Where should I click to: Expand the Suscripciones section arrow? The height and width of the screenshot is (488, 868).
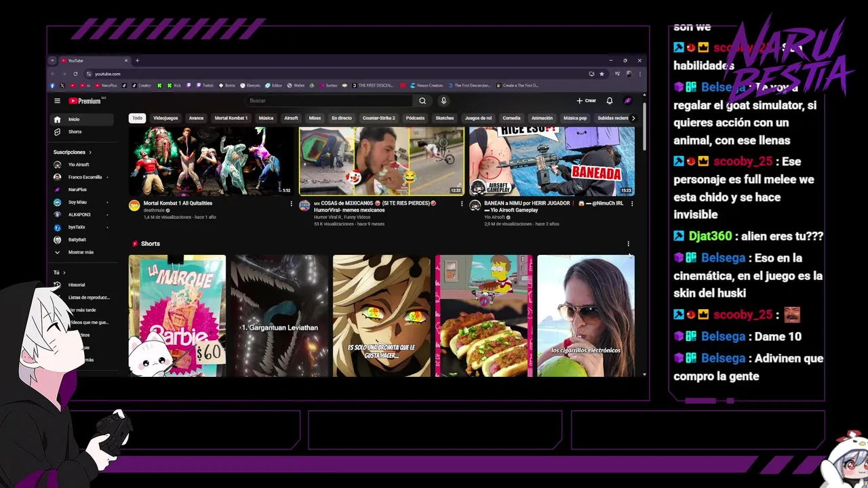90,152
